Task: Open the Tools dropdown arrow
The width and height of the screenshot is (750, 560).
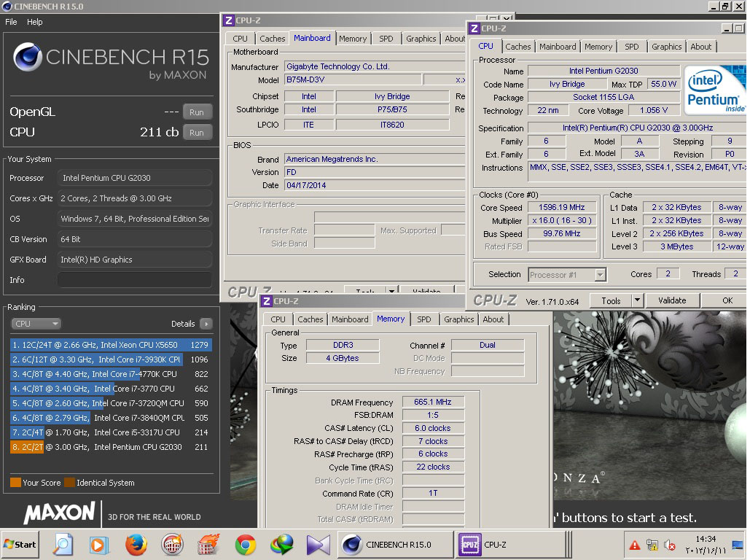Action: pyautogui.click(x=637, y=300)
